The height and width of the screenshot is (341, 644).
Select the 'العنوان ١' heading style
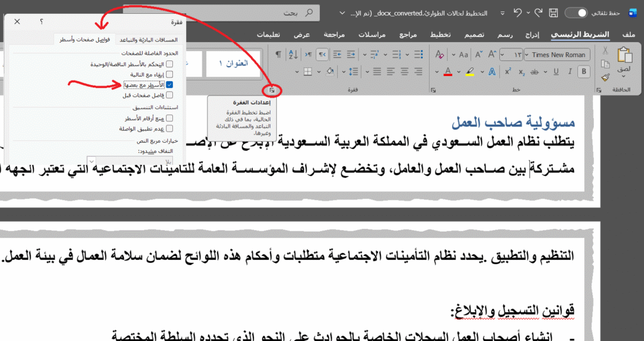(233, 64)
